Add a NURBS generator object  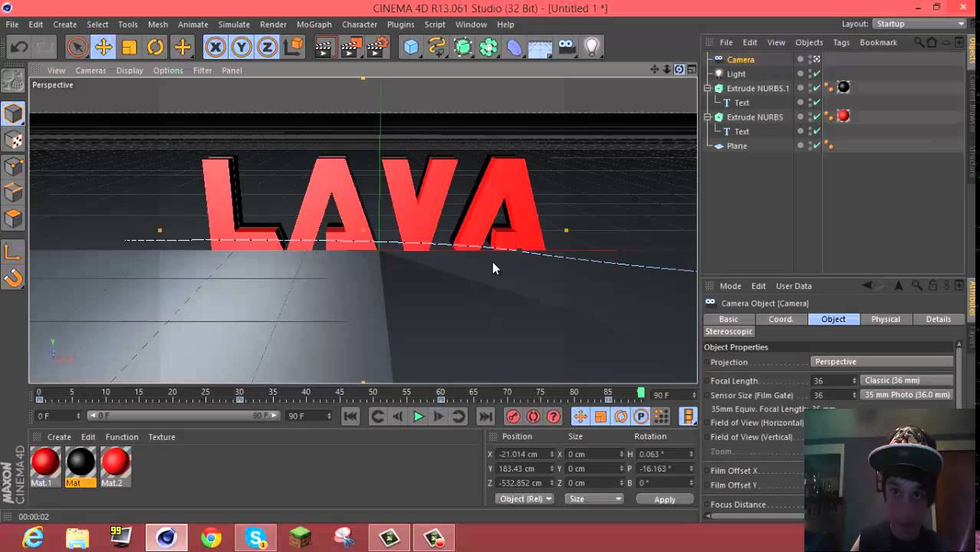tap(463, 48)
